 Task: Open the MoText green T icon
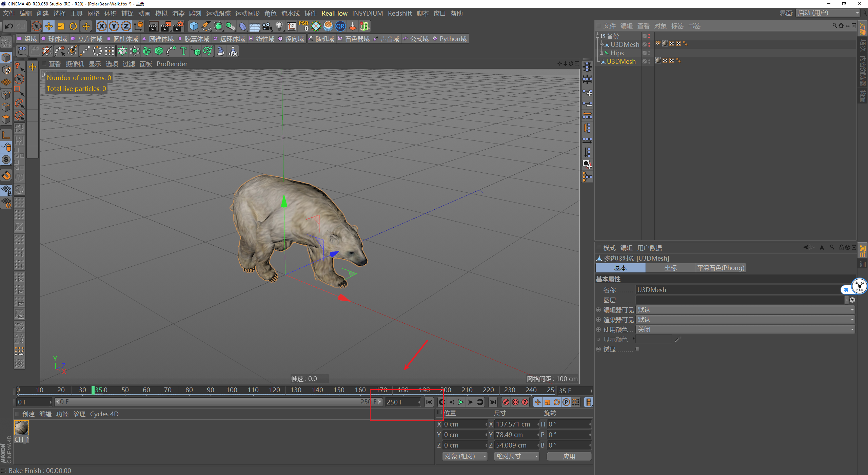(x=183, y=51)
